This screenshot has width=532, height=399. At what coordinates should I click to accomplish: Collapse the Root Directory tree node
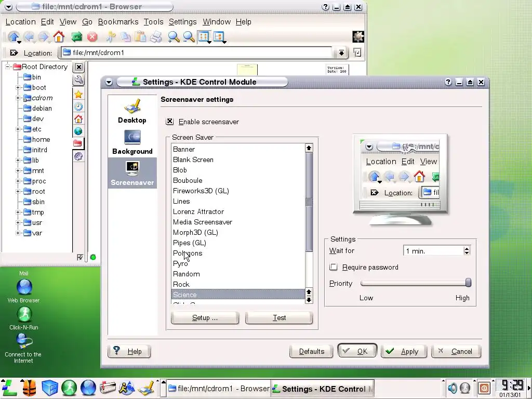click(7, 66)
